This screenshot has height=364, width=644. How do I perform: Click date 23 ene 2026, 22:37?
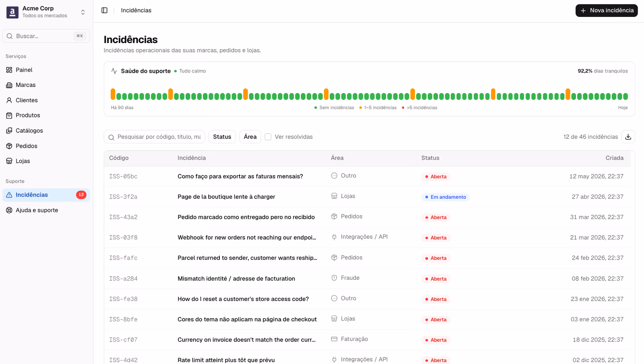(597, 299)
